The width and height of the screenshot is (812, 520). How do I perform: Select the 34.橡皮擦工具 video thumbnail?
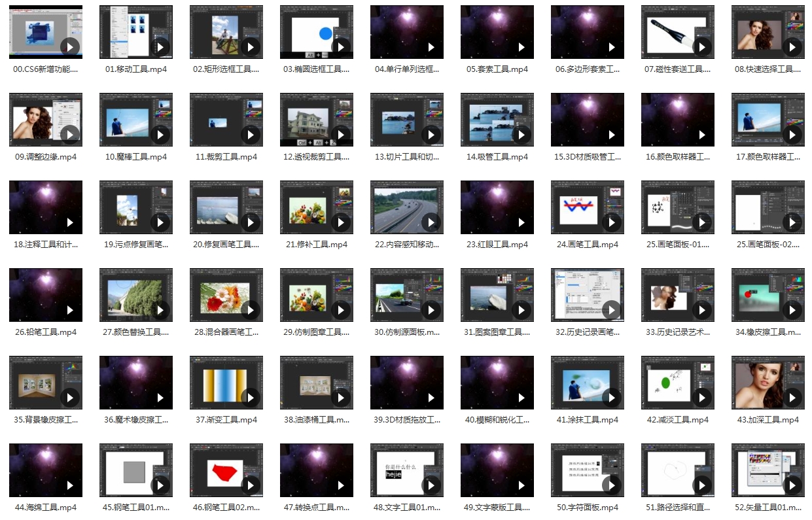coord(768,296)
